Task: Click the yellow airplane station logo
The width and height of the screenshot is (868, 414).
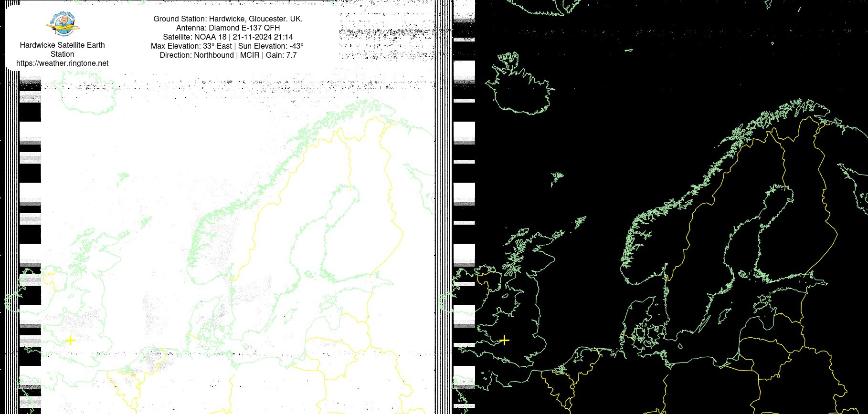Action: pyautogui.click(x=63, y=25)
